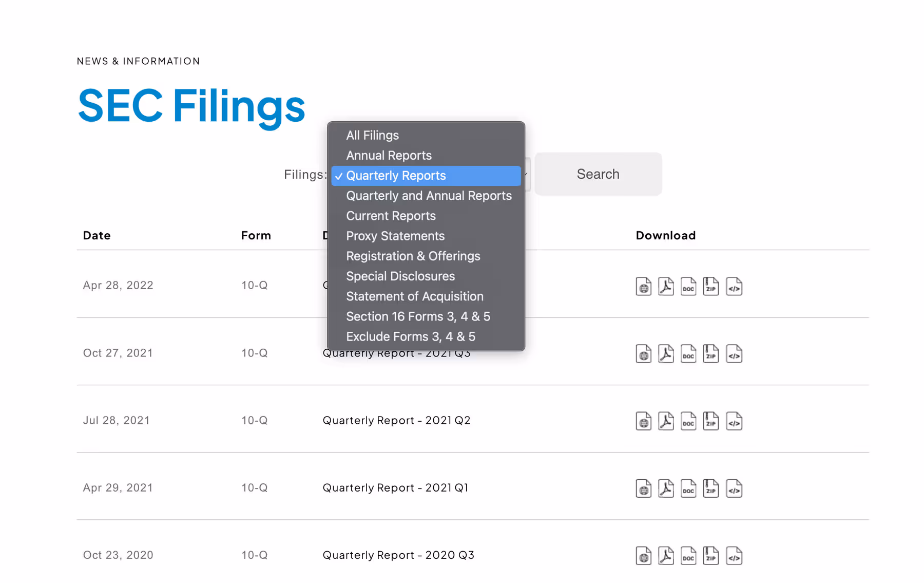Download DOC of 2020 Q3 report
Image resolution: width=924 pixels, height=583 pixels.
click(688, 555)
